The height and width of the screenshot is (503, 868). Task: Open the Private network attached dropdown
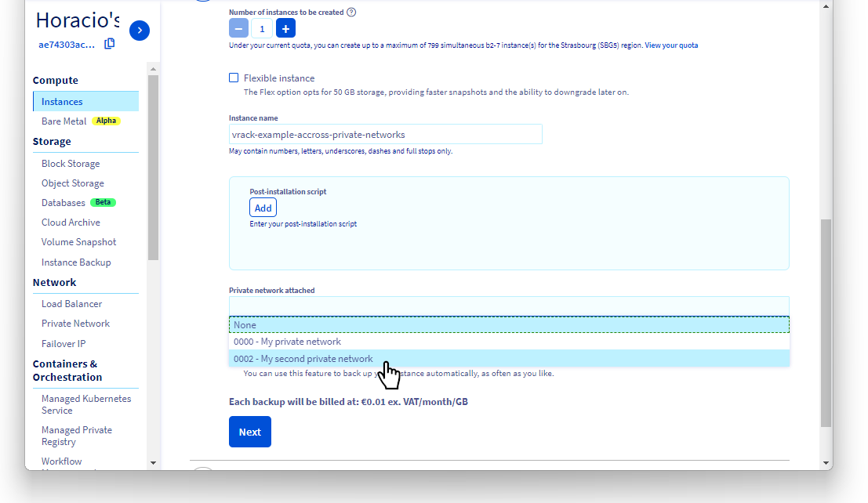[508, 306]
